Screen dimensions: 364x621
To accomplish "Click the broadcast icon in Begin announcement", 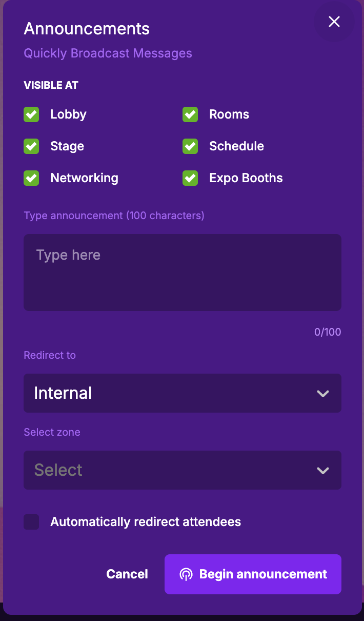I will coord(186,574).
